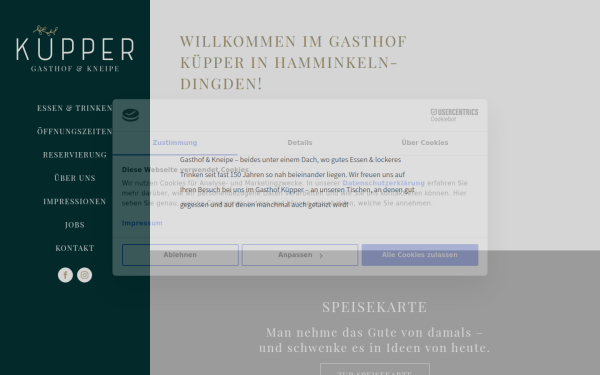600x375 pixels.
Task: Open the Details tab
Action: tap(300, 143)
